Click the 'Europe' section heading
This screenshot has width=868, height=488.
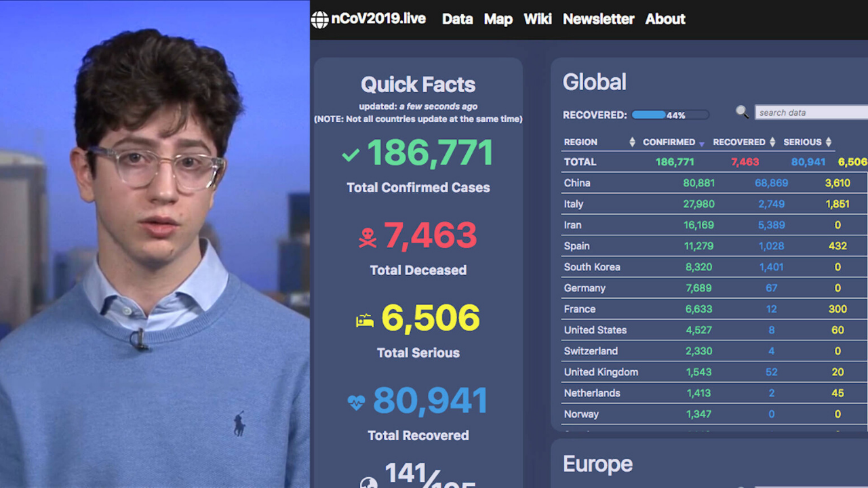tap(597, 464)
